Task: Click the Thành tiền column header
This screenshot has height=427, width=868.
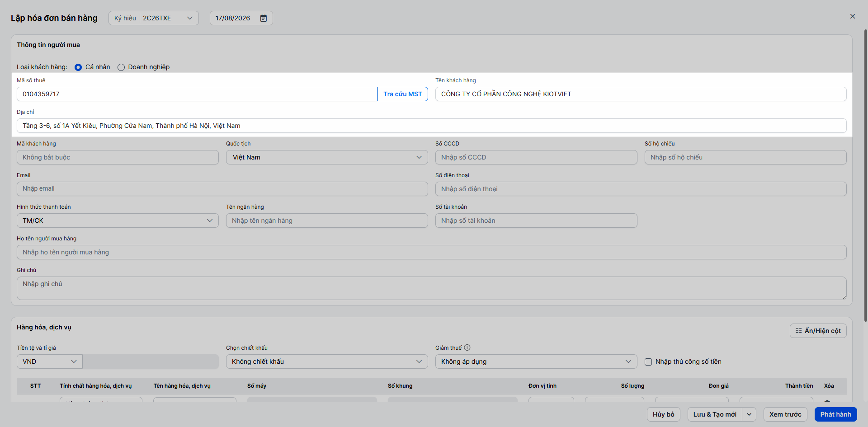Action: click(x=799, y=386)
